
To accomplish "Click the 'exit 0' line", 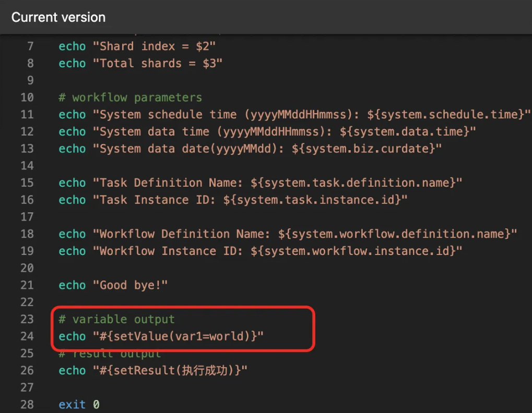I will point(79,405).
